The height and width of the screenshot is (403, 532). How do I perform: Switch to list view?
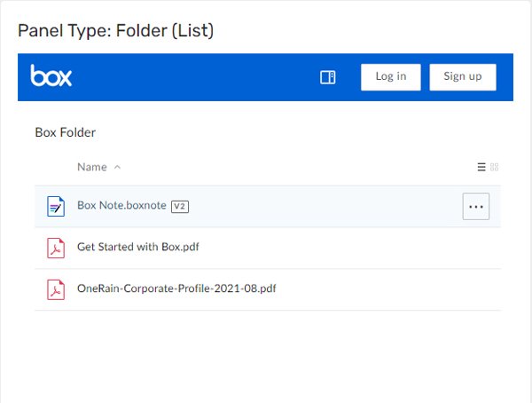coord(481,167)
